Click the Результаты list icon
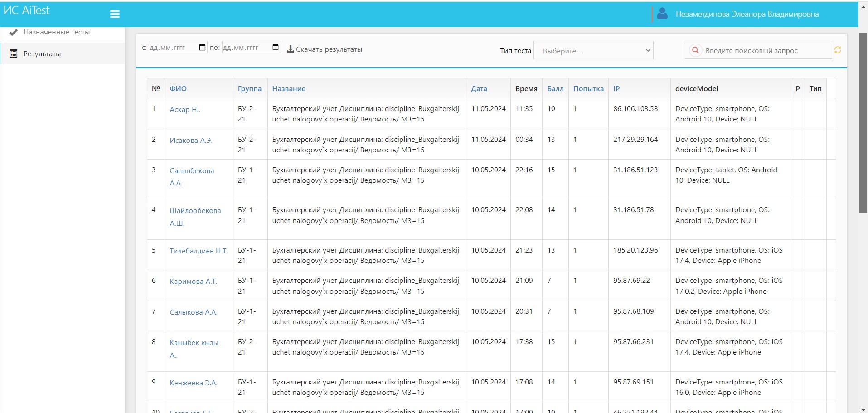The height and width of the screenshot is (413, 868). pyautogui.click(x=14, y=53)
